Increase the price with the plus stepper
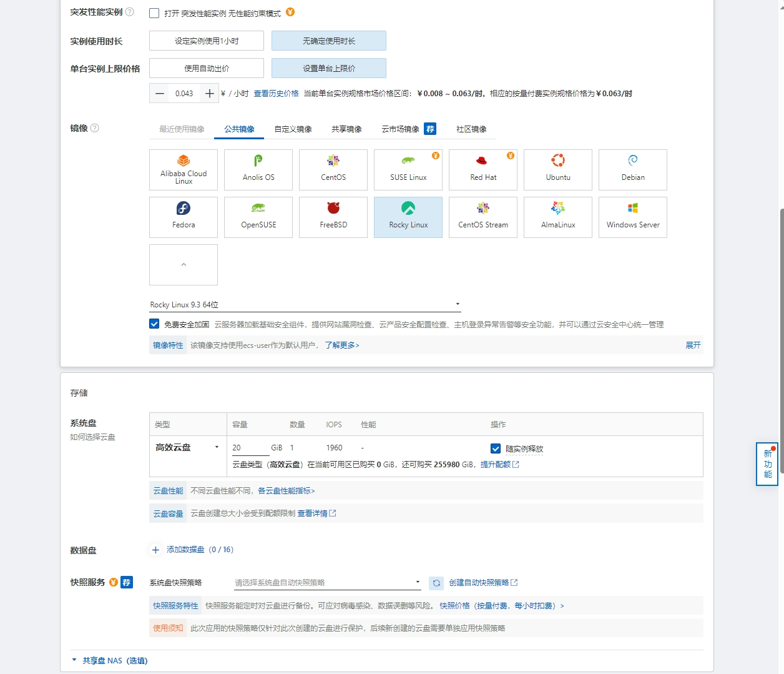The width and height of the screenshot is (784, 674). click(x=210, y=94)
